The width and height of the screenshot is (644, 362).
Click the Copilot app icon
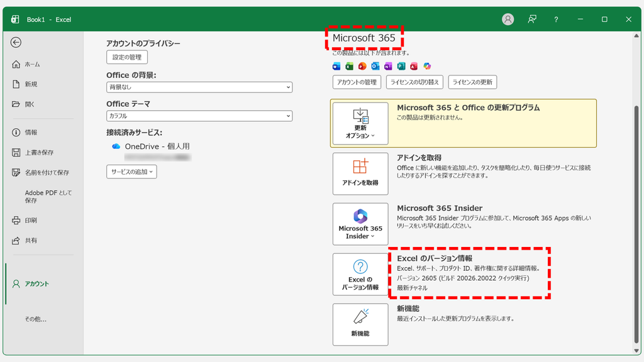pyautogui.click(x=427, y=66)
